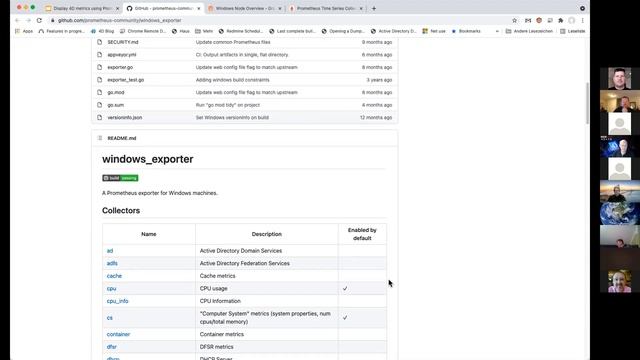Click the file icon beside versioninfo.json
Viewport: 640px width, 360px height.
(100, 118)
